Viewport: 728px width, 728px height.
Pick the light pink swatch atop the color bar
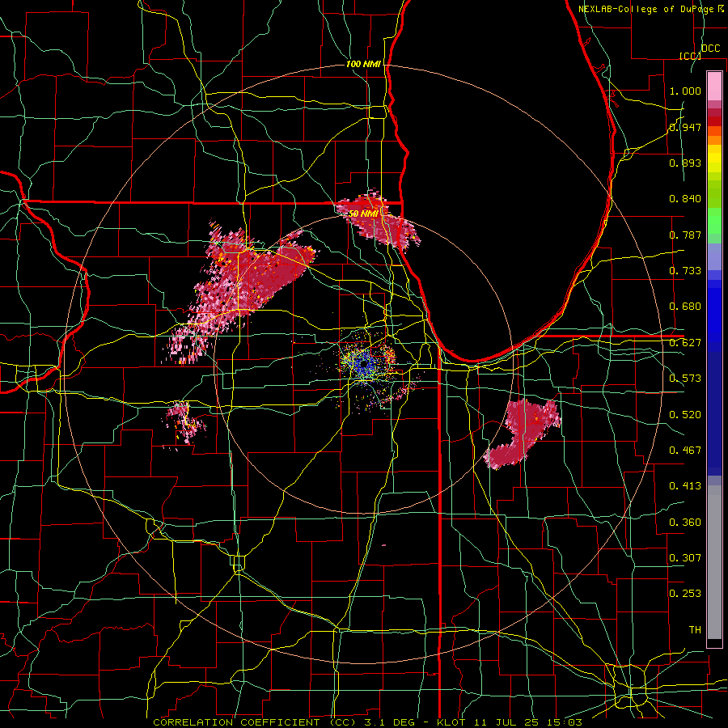tap(714, 86)
